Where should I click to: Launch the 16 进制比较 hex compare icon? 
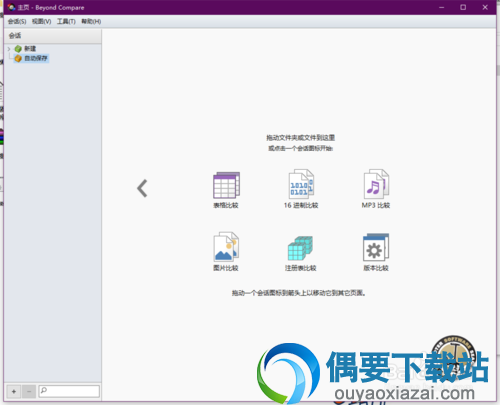coord(301,184)
